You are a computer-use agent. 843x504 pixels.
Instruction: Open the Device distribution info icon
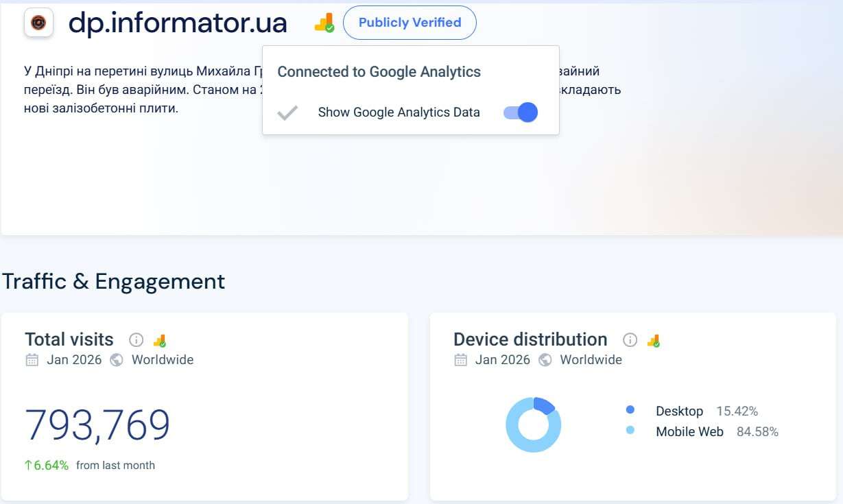click(630, 340)
